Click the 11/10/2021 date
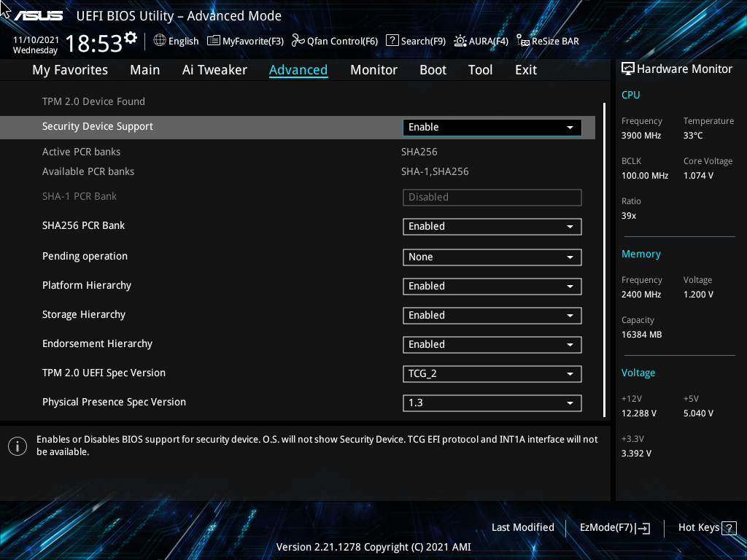The height and width of the screenshot is (560, 747). pos(36,40)
